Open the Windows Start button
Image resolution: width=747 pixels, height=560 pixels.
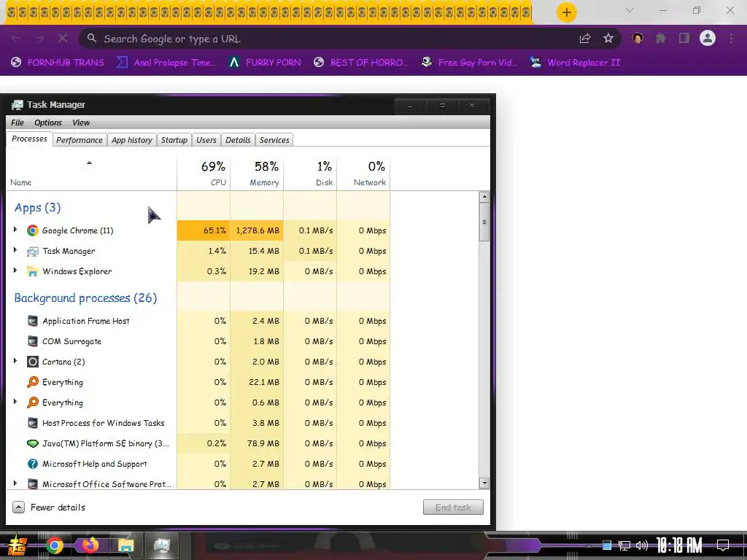click(17, 545)
